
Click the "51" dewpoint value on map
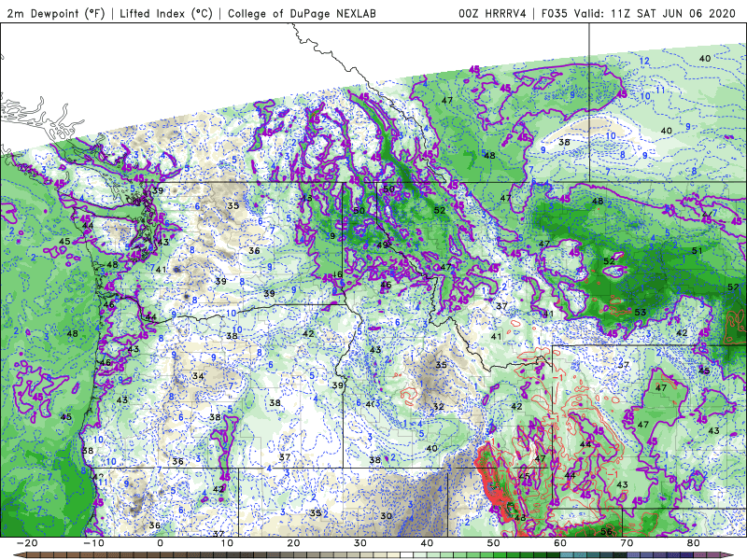[x=697, y=251]
